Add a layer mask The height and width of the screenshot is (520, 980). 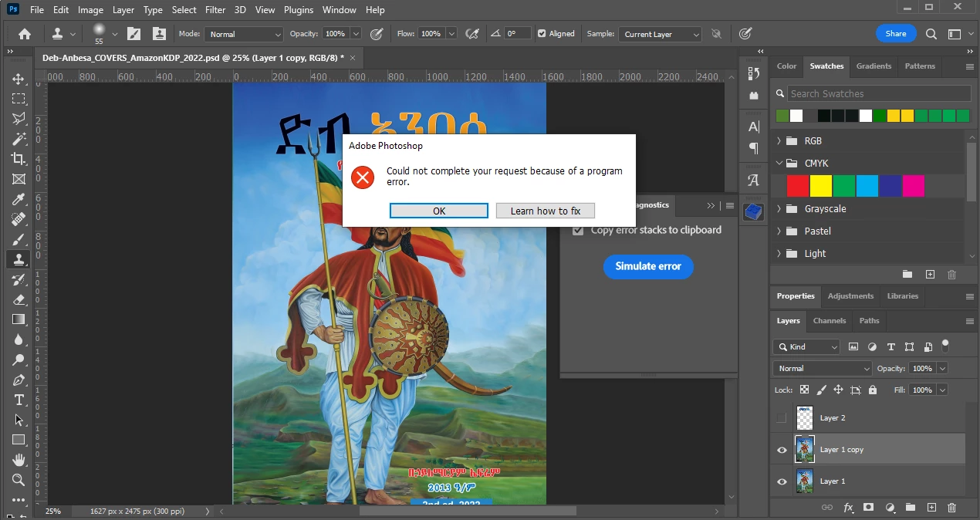pyautogui.click(x=868, y=508)
